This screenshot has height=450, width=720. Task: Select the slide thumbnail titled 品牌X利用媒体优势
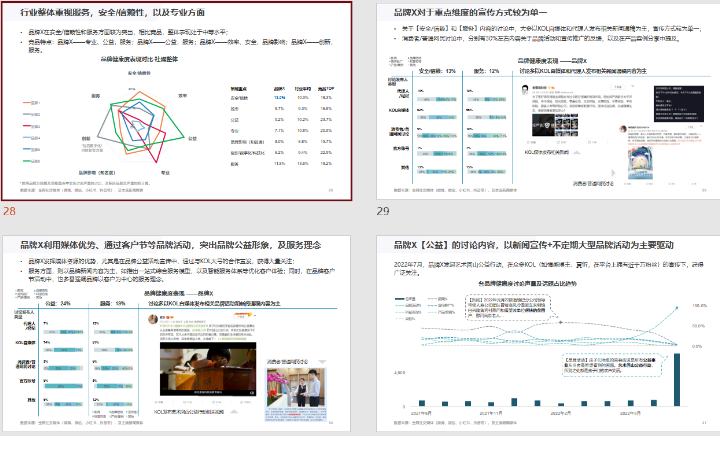pyautogui.click(x=177, y=333)
